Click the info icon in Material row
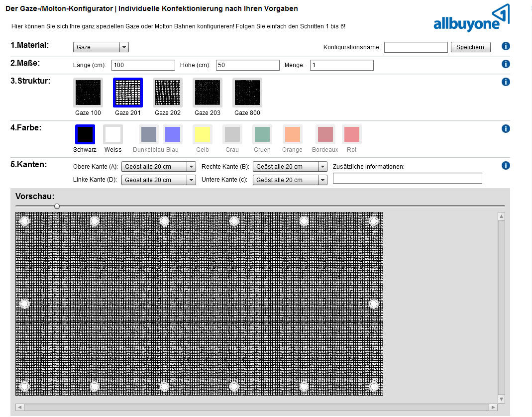 click(x=506, y=46)
